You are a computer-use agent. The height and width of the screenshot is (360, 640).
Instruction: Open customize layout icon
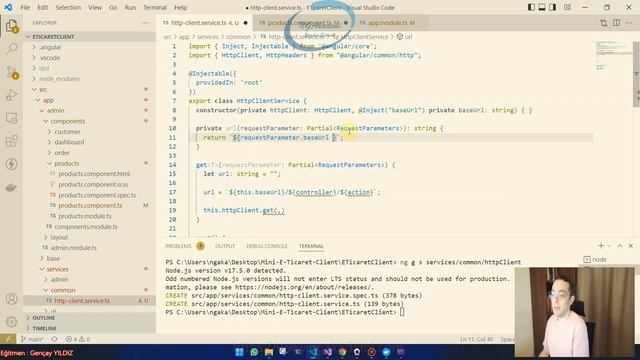tap(567, 7)
